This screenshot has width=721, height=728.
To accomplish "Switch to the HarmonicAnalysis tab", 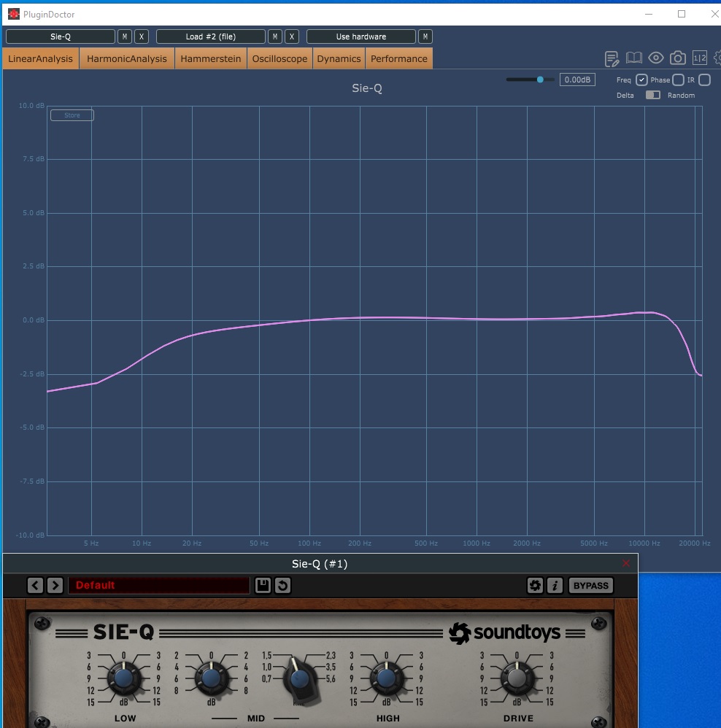I will pos(127,59).
